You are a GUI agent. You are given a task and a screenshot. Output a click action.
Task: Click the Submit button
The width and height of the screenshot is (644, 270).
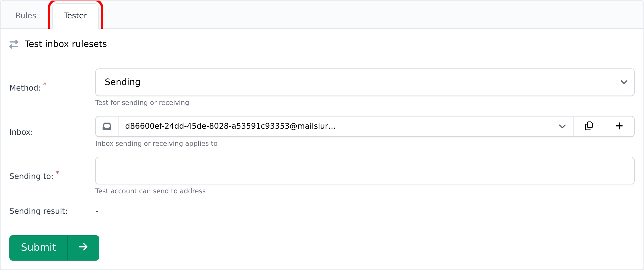click(54, 248)
